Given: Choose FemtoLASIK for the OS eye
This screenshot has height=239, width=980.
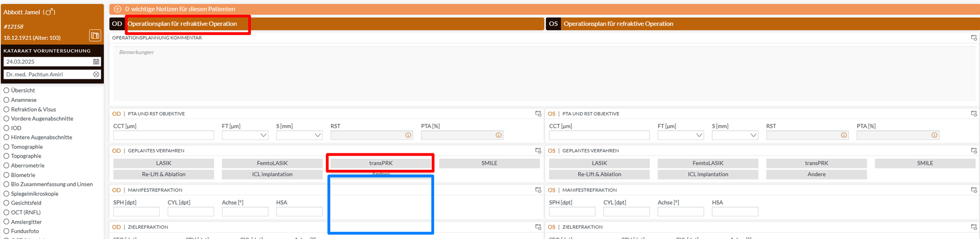Looking at the screenshot, I should point(708,163).
